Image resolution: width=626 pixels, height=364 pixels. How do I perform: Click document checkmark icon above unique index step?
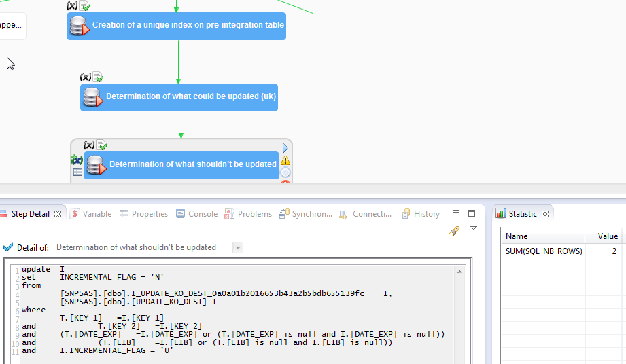(x=84, y=5)
